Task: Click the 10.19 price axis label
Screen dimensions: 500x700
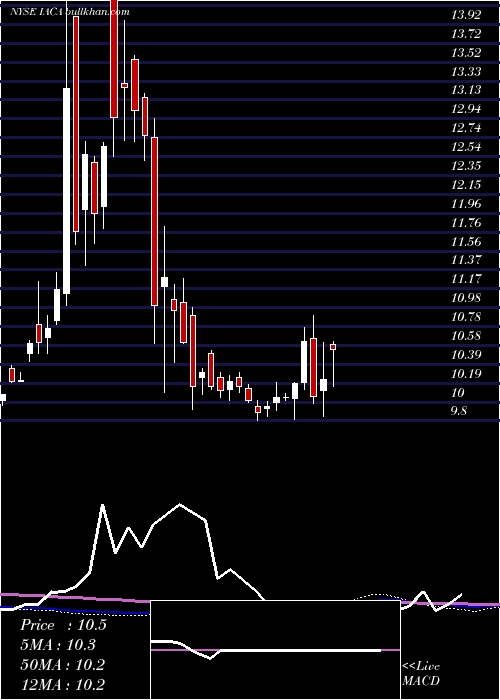Action: pyautogui.click(x=466, y=374)
